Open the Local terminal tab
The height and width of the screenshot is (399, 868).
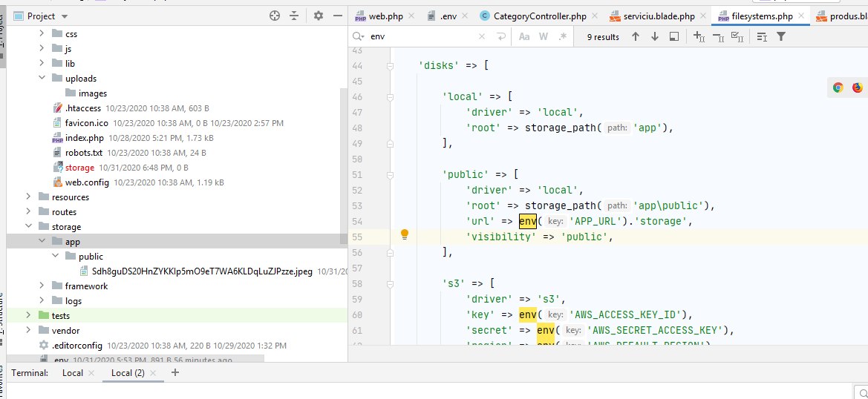click(73, 373)
